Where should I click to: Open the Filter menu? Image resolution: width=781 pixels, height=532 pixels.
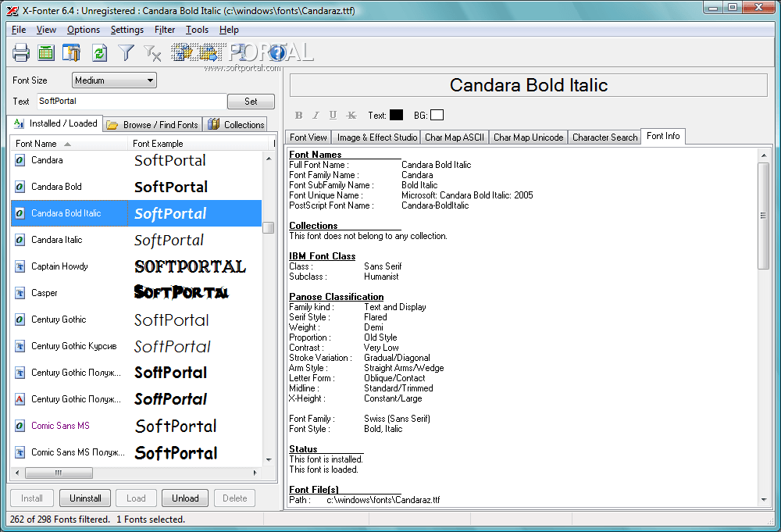coord(165,30)
